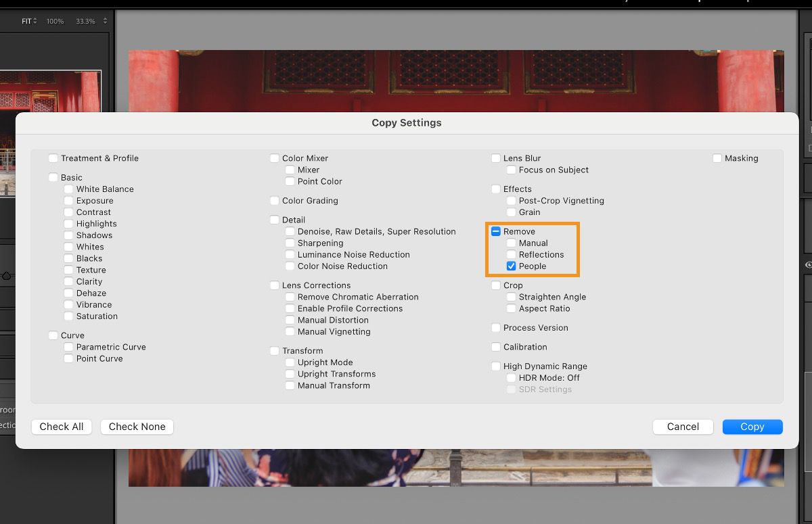Check the Exposure copy setting
Screen dimensions: 812x524
click(68, 201)
